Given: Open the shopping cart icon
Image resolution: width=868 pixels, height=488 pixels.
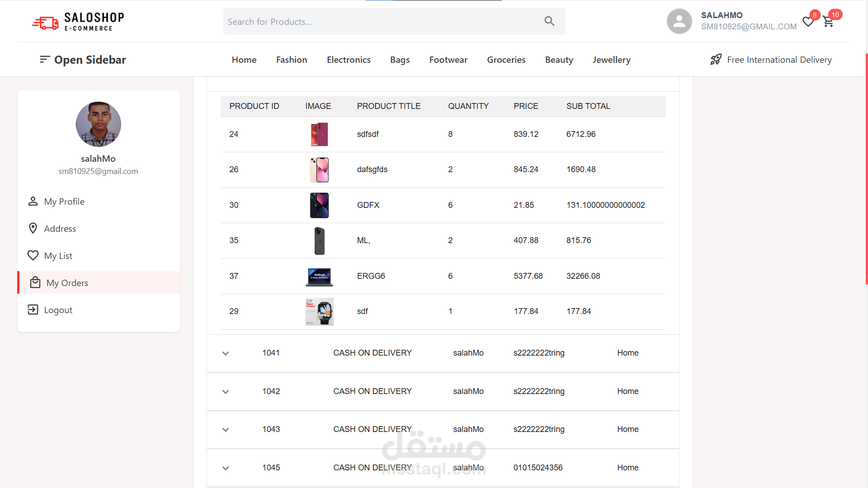Looking at the screenshot, I should (x=828, y=22).
